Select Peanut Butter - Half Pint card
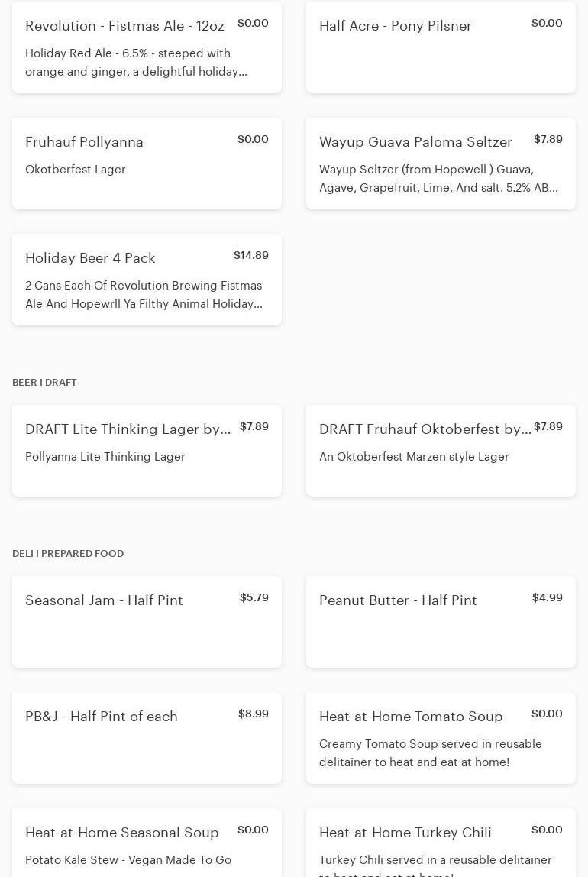 [398, 600]
